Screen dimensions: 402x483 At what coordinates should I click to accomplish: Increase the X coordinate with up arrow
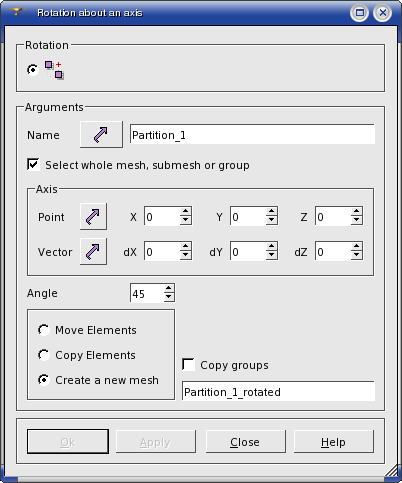pos(186,212)
